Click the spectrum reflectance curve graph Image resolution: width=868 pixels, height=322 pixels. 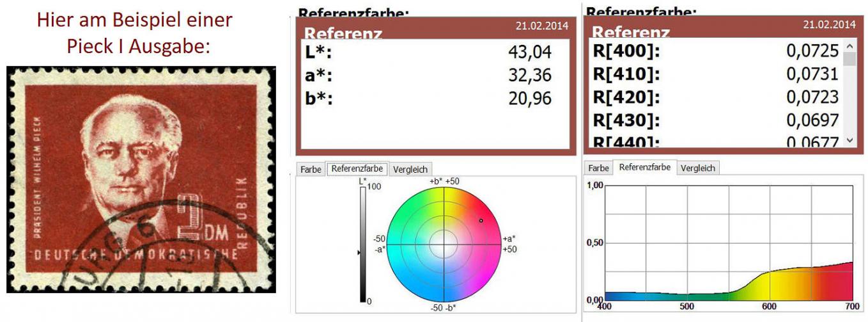coord(729,243)
